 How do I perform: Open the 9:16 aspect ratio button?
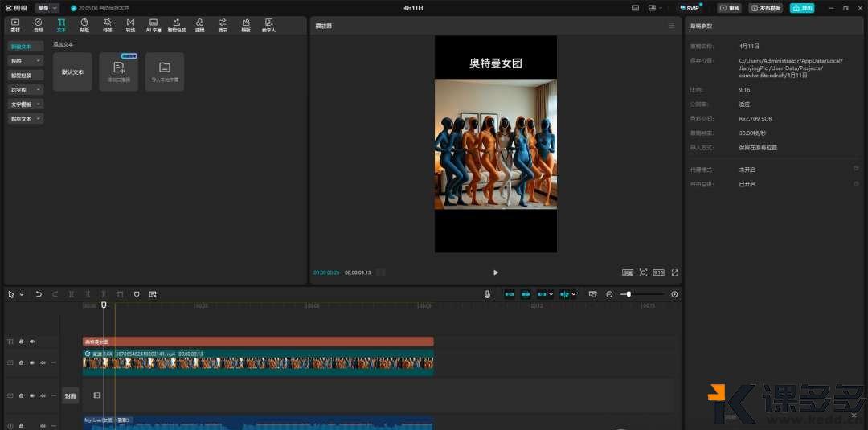tap(659, 272)
